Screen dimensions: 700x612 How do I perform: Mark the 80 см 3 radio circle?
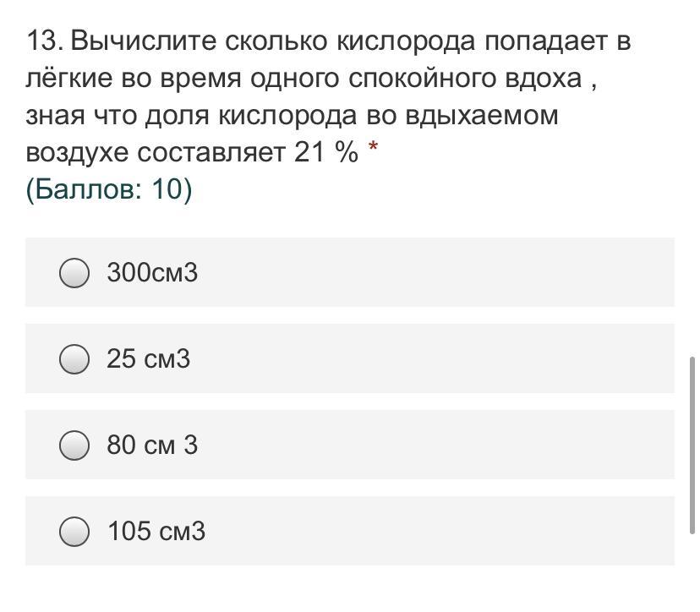[74, 445]
